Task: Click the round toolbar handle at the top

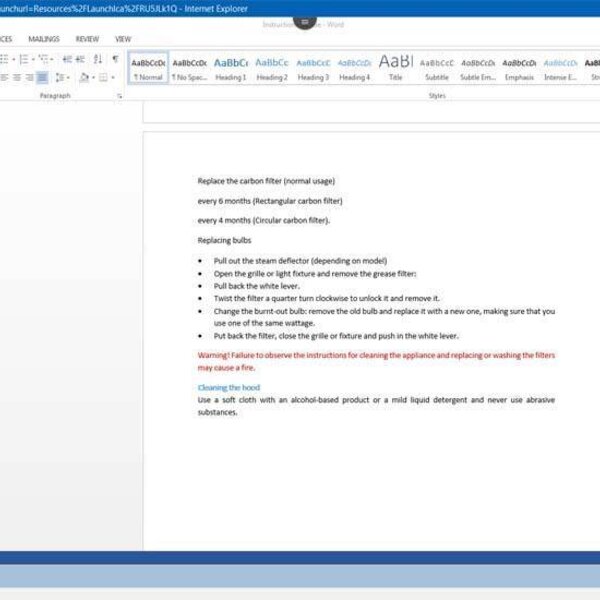Action: pyautogui.click(x=305, y=22)
